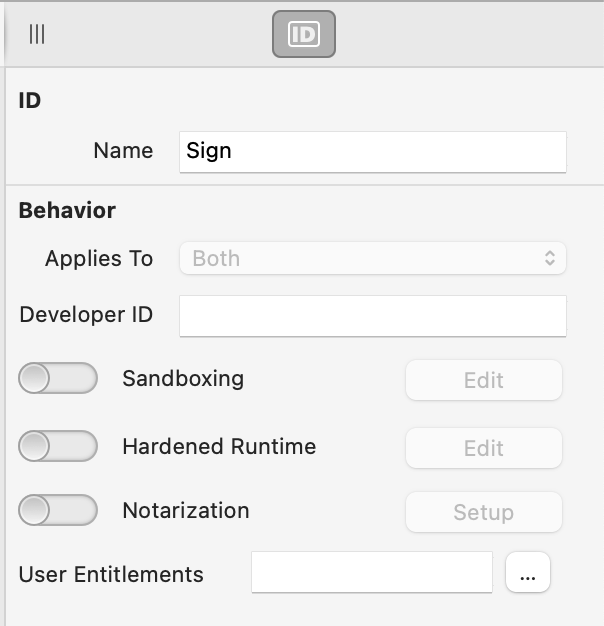Toggle the Notarization switch

(x=58, y=510)
